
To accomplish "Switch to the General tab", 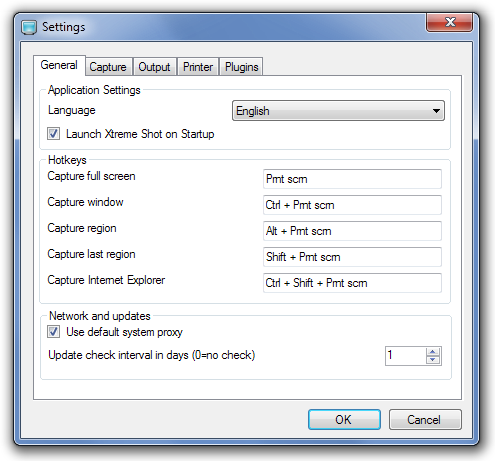I will coord(59,65).
